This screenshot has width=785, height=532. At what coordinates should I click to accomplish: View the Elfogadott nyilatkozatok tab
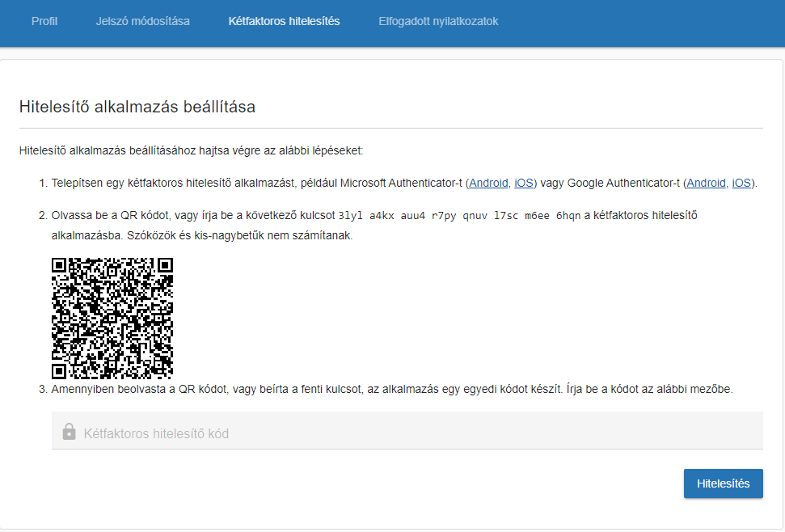[437, 22]
